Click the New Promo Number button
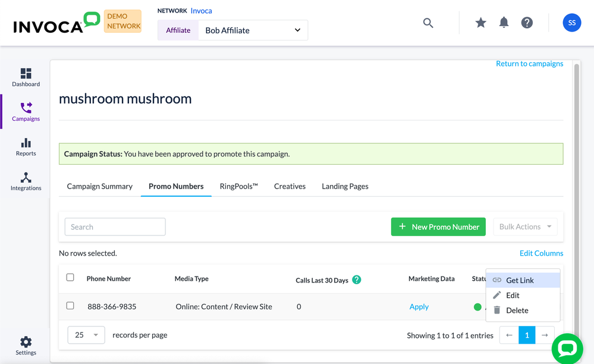 pyautogui.click(x=438, y=227)
